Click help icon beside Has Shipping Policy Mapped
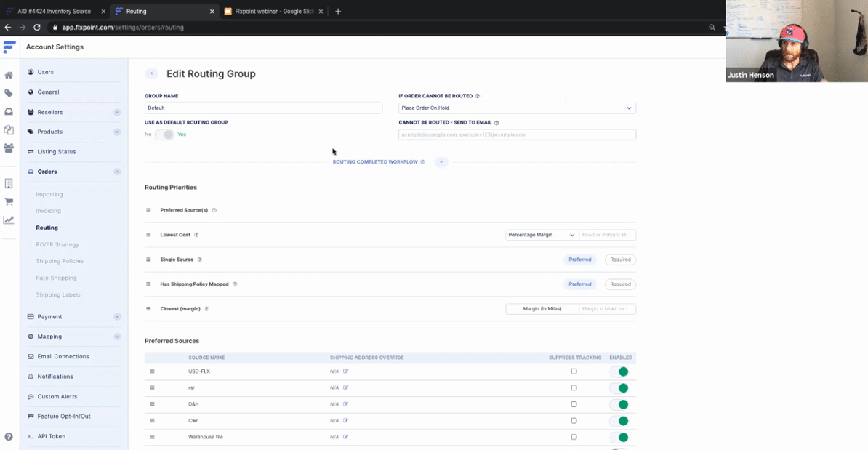Image resolution: width=868 pixels, height=450 pixels. pos(235,284)
